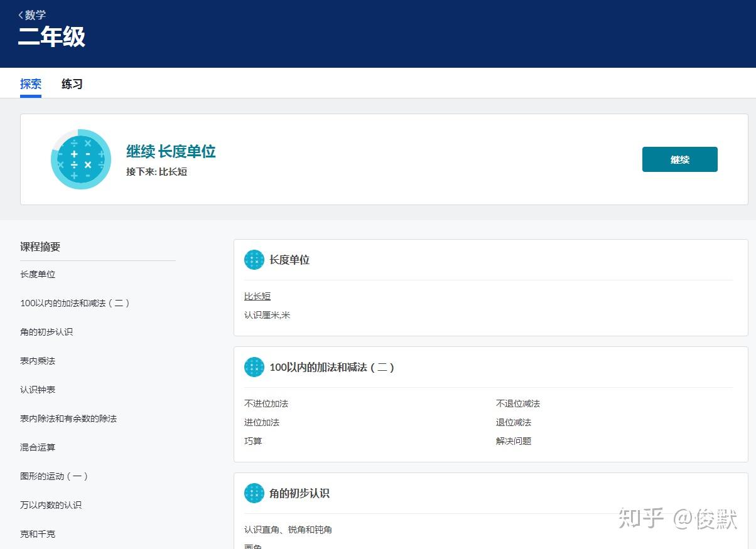Open the 不退位减法 lesson
Image resolution: width=756 pixels, height=549 pixels.
(x=518, y=403)
